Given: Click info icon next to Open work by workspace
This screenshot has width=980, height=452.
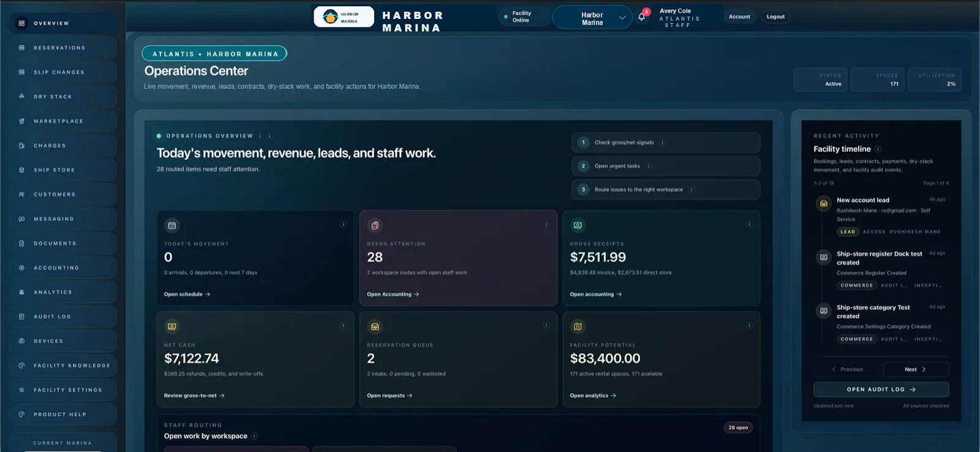Looking at the screenshot, I should pyautogui.click(x=254, y=436).
